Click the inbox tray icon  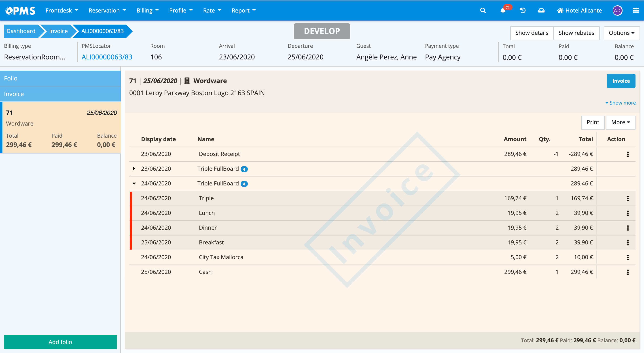coord(541,11)
